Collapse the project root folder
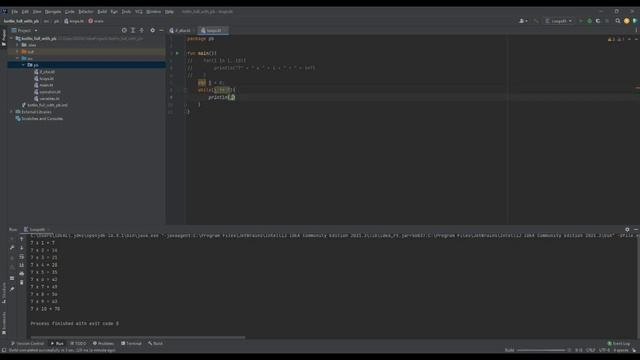Image resolution: width=640 pixels, height=360 pixels. [x=11, y=38]
